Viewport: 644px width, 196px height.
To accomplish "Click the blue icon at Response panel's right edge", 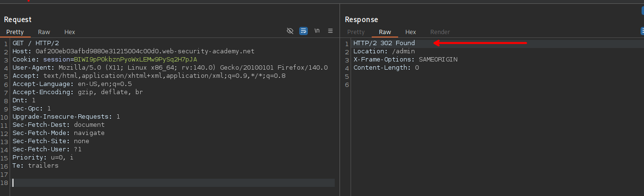I will 642,31.
